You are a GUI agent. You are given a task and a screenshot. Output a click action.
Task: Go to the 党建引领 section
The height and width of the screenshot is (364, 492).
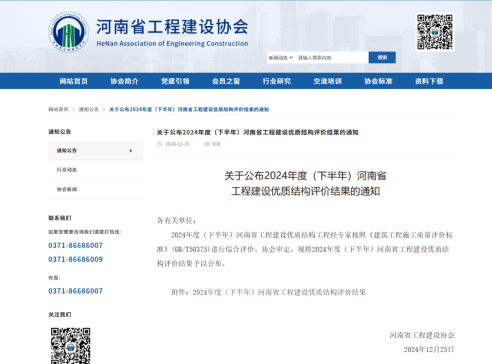click(x=175, y=81)
